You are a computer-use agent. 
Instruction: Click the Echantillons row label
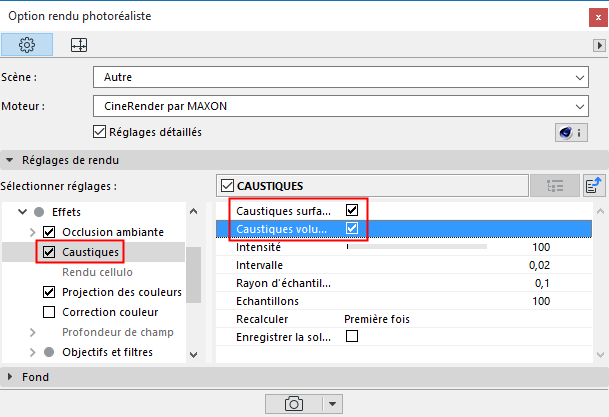coord(267,301)
